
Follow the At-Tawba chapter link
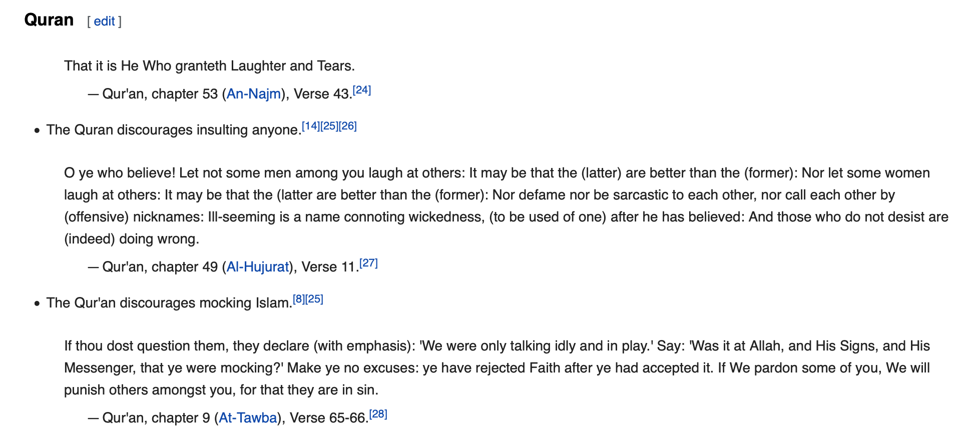coord(248,418)
